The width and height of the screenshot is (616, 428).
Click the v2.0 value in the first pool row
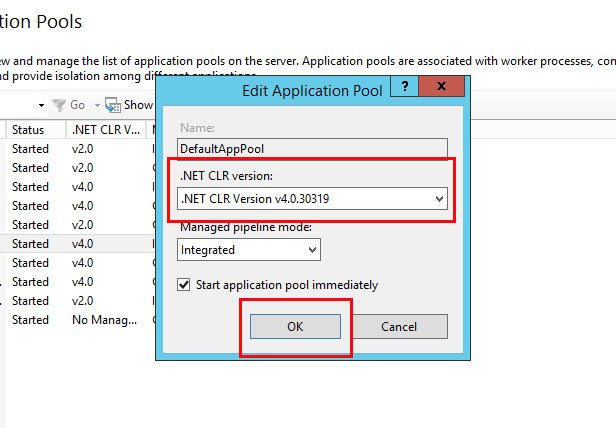[x=82, y=149]
